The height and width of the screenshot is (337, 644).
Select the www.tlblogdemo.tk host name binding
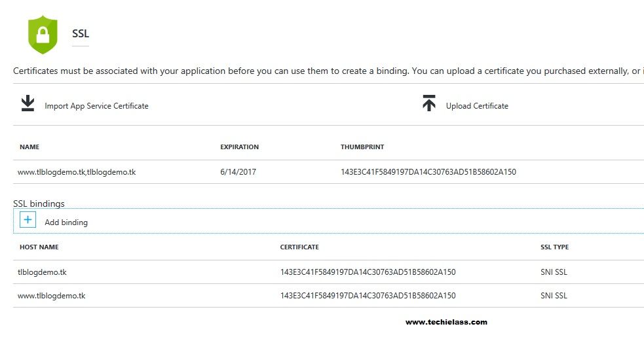coord(52,295)
